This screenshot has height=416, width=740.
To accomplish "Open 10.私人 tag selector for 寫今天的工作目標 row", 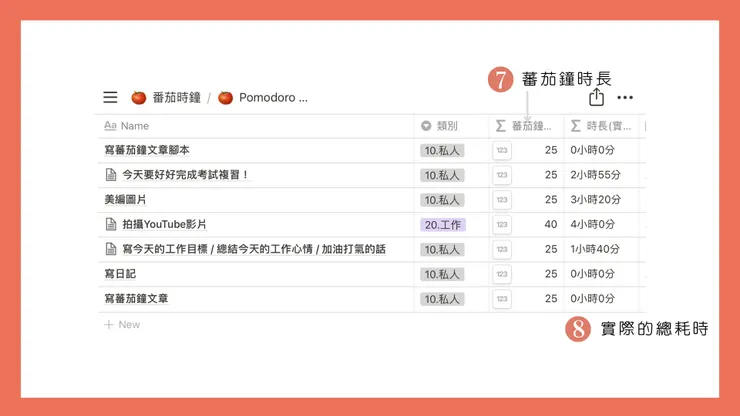I will point(442,250).
